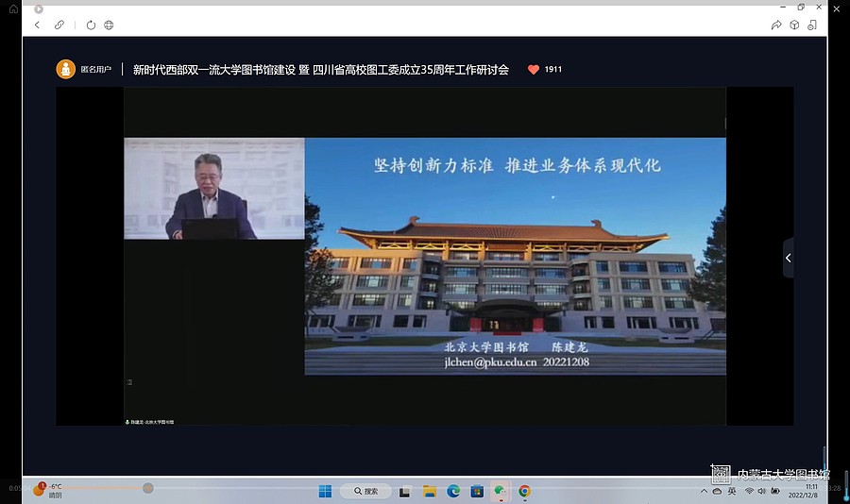The width and height of the screenshot is (850, 504).
Task: Copy the page link with the chain icon
Action: coord(59,25)
